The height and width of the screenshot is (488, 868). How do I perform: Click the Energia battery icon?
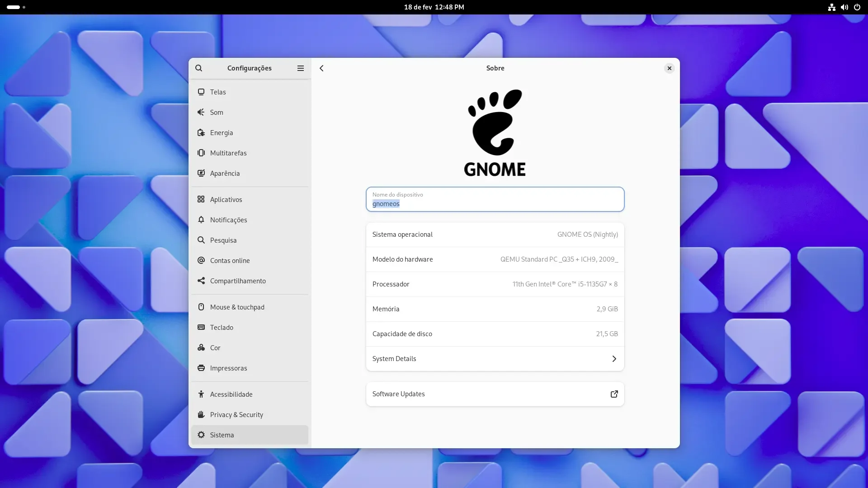201,132
